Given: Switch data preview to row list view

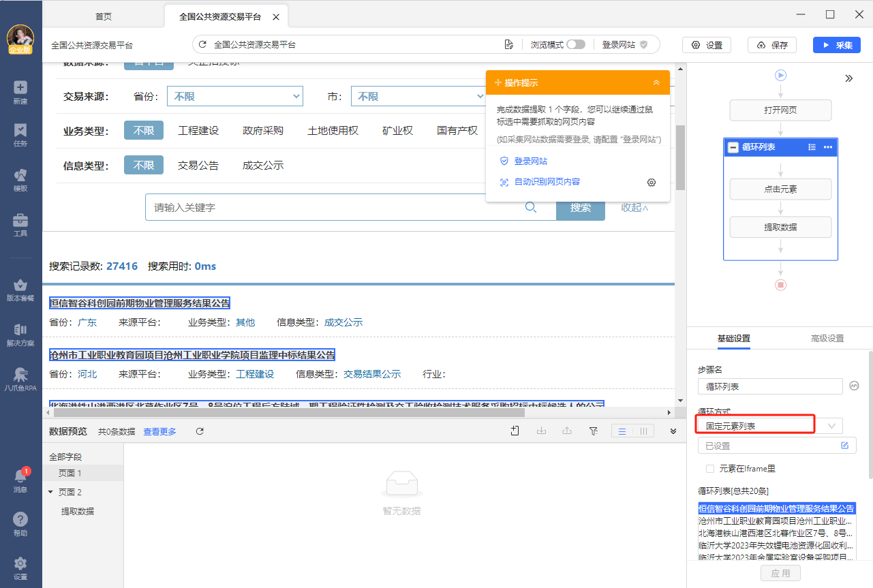Looking at the screenshot, I should (x=622, y=431).
